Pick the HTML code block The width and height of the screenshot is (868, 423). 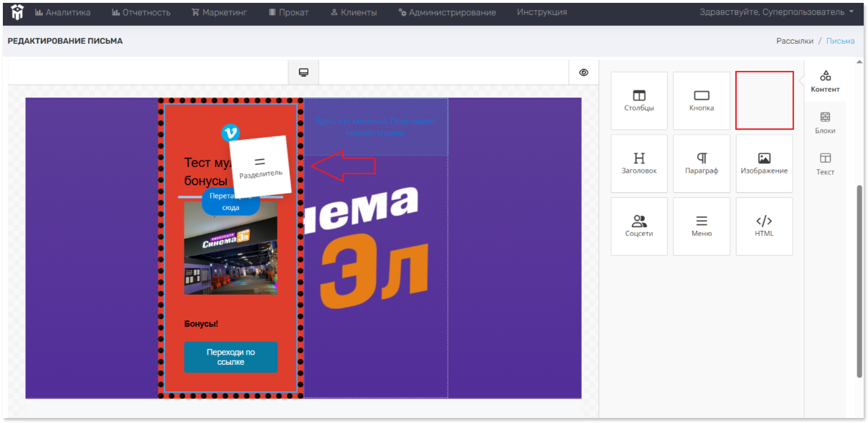point(764,226)
